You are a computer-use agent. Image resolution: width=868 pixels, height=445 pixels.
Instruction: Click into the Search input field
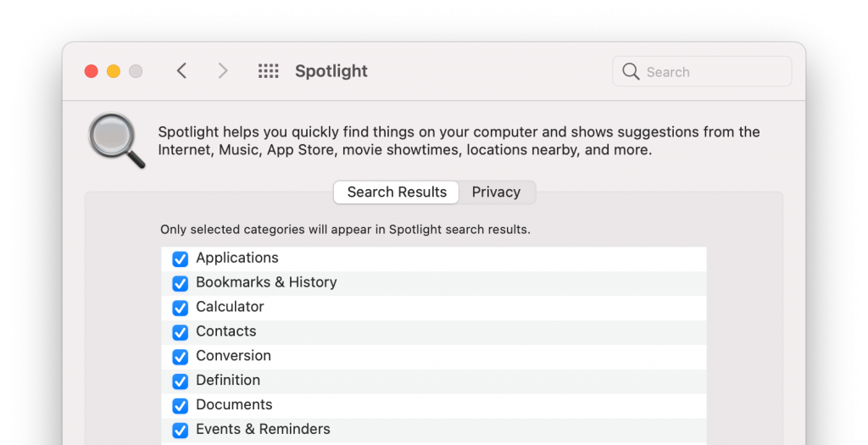coord(702,71)
